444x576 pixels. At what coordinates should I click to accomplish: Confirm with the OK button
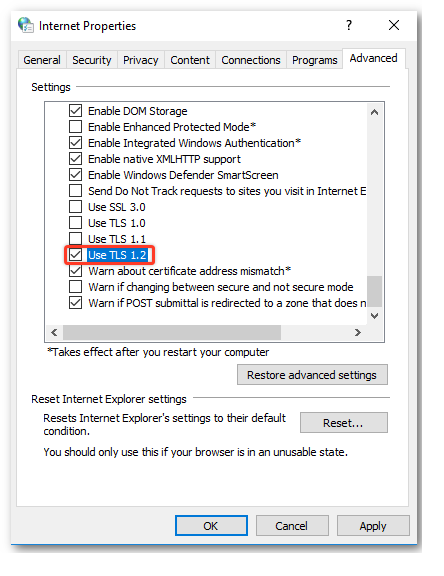point(211,526)
